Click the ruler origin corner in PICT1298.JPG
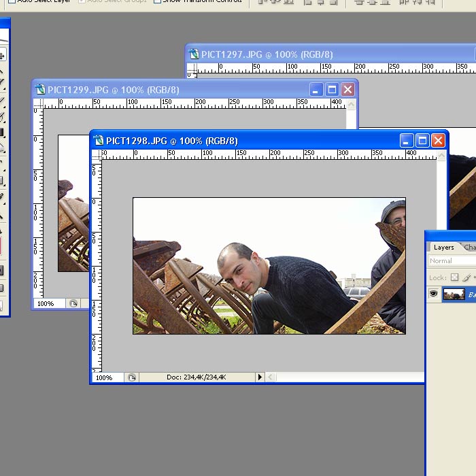476x476 pixels. point(97,155)
